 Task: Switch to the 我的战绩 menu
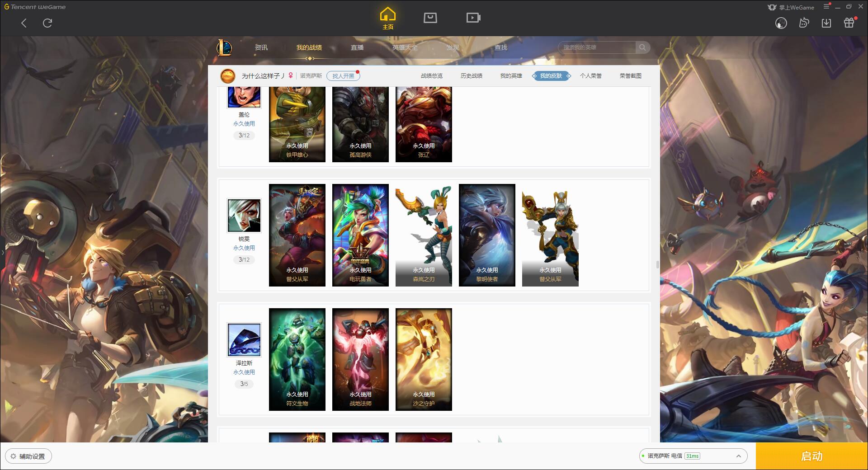309,47
